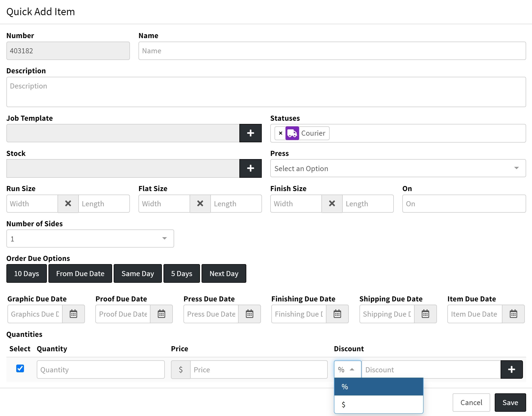Click the Same Day due option
Image resolution: width=532 pixels, height=416 pixels.
click(x=137, y=273)
